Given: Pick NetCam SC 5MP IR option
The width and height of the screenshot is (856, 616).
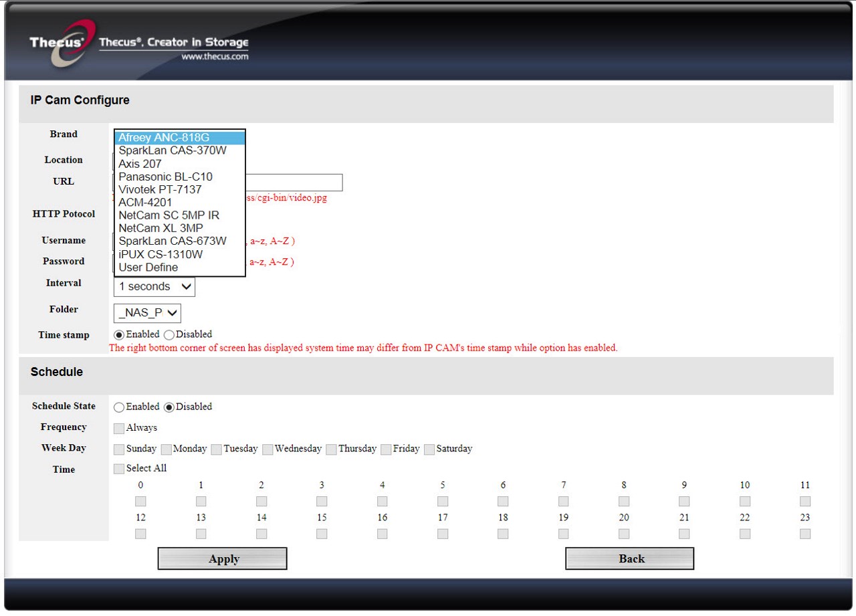Looking at the screenshot, I should (180, 215).
